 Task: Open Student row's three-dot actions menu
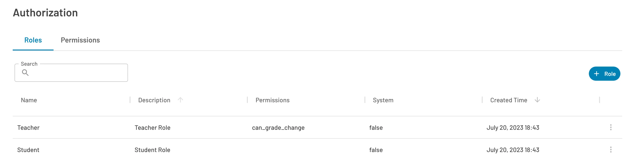pos(611,150)
